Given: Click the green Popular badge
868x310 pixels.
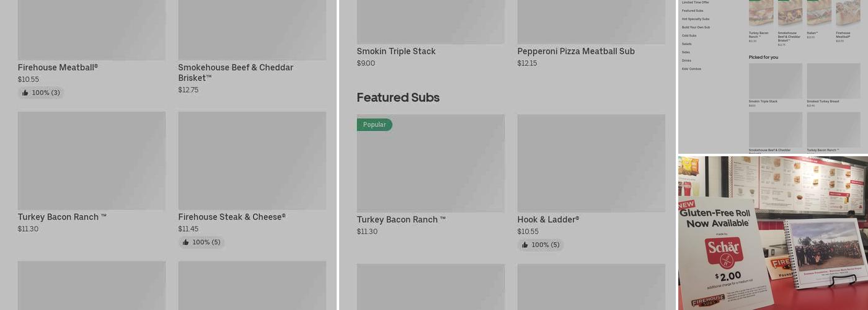Looking at the screenshot, I should pyautogui.click(x=374, y=125).
